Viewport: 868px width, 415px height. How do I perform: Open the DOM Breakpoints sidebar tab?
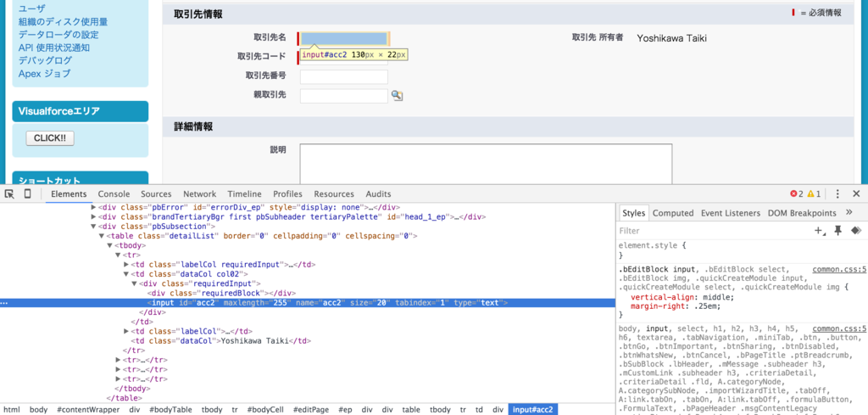802,213
